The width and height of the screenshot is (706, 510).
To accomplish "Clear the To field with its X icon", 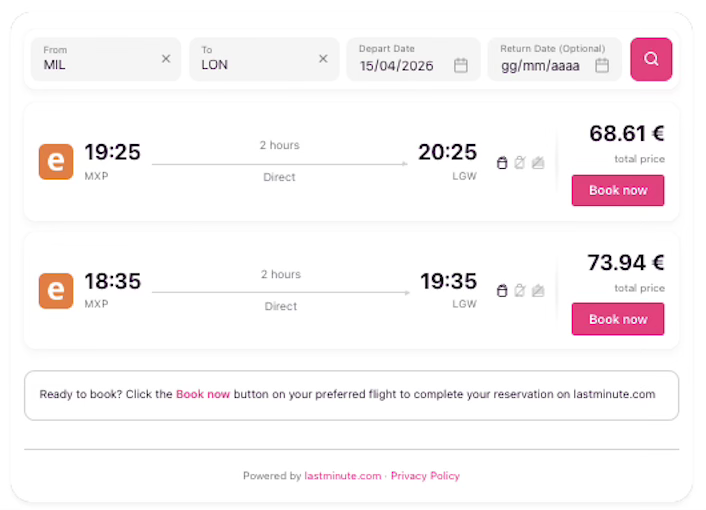I will pos(323,59).
